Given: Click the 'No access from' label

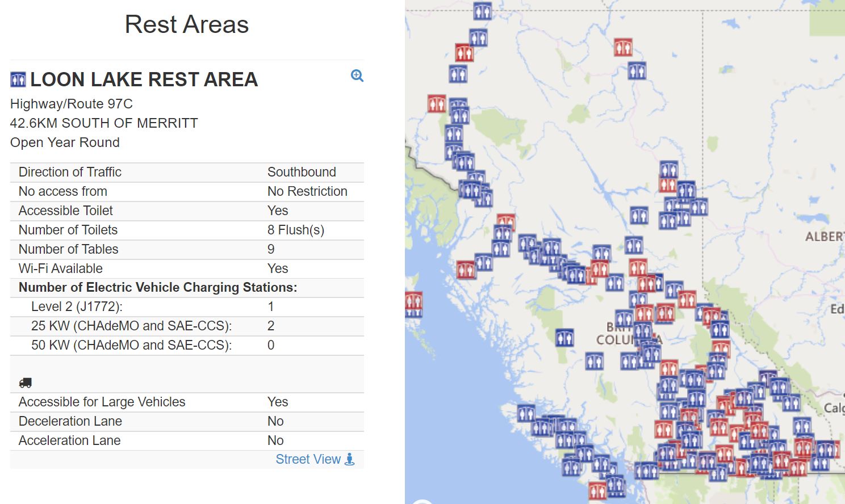Looking at the screenshot, I should [63, 191].
